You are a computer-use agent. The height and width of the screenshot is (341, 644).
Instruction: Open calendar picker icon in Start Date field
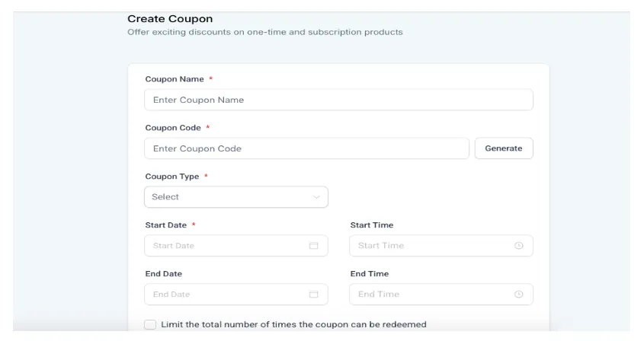313,245
